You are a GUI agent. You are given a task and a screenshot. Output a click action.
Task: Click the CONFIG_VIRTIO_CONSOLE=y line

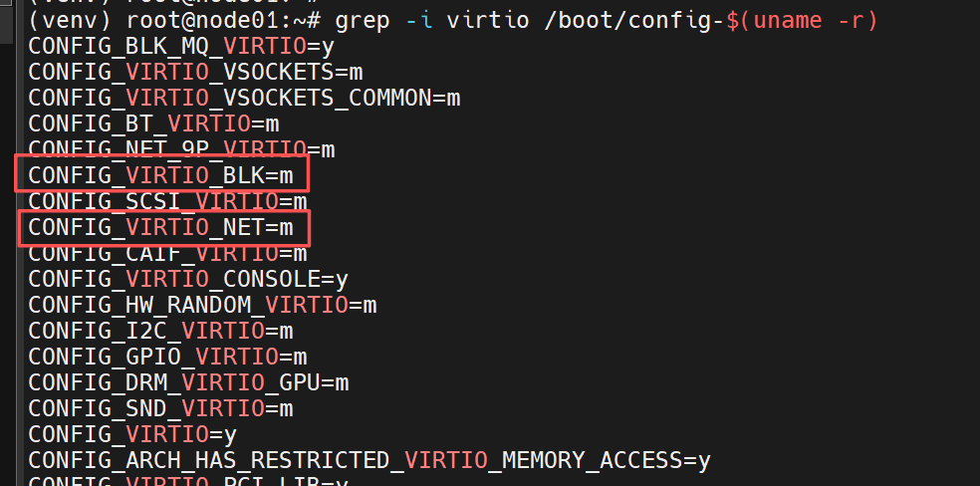coord(187,279)
